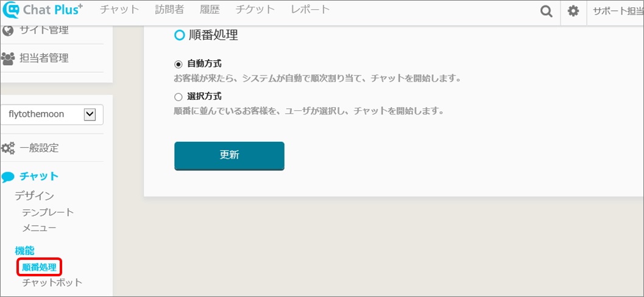Open the サポート担当 account menu
Viewport: 644px width, 297px height.
coord(617,11)
